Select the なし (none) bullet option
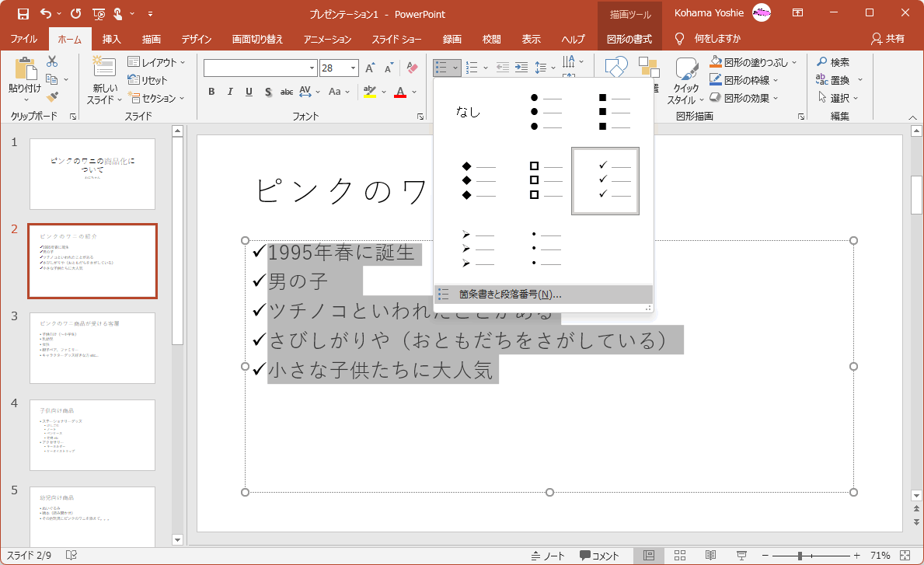The width and height of the screenshot is (924, 565). 468,112
